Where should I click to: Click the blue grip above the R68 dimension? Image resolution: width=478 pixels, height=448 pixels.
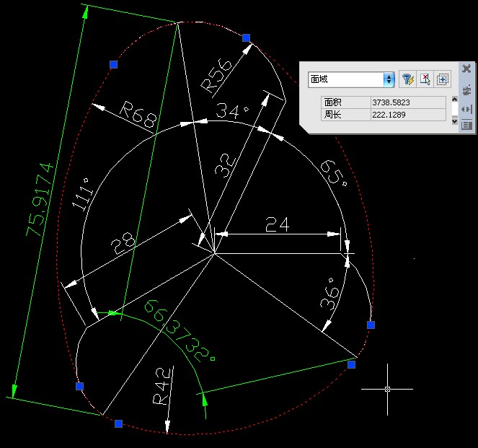point(113,64)
